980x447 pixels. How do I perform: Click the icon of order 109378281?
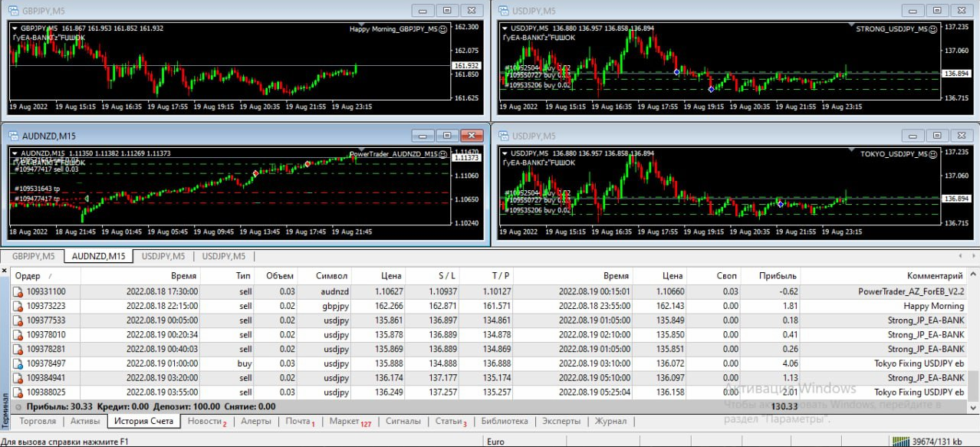[18, 349]
